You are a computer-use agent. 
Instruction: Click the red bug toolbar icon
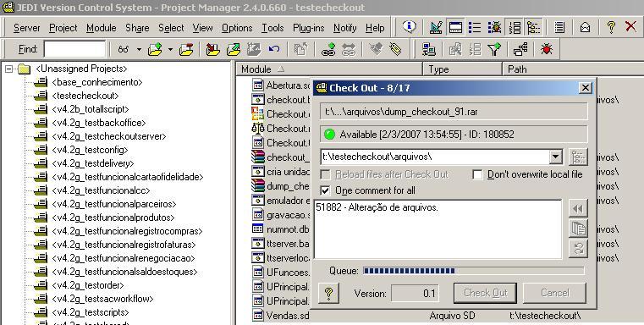tap(546, 50)
